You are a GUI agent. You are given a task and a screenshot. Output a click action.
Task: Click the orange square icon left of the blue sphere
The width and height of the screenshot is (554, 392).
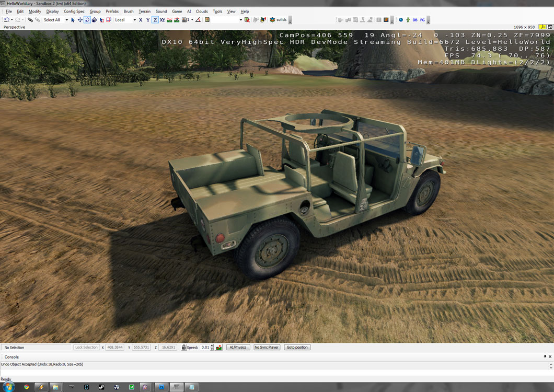pyautogui.click(x=386, y=20)
